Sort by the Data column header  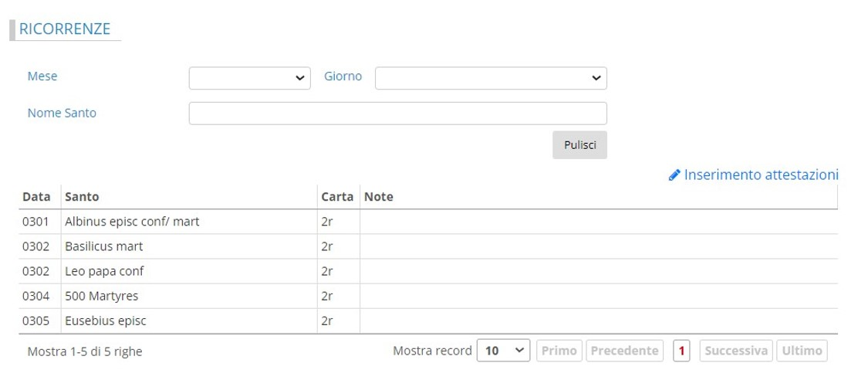[x=36, y=197]
